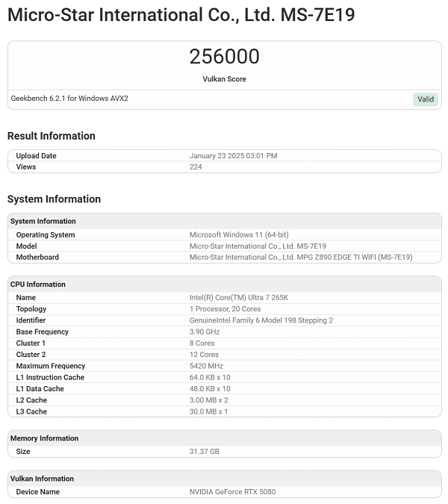Click the Topology value 1 Processor, 20 Cores
448x504 pixels.
pos(225,309)
